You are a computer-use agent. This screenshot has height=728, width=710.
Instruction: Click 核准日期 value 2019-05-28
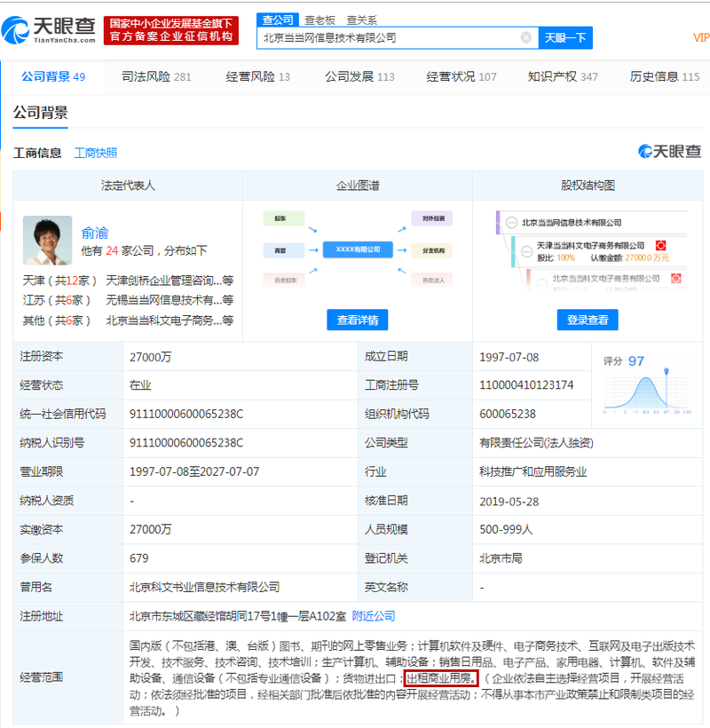[509, 502]
